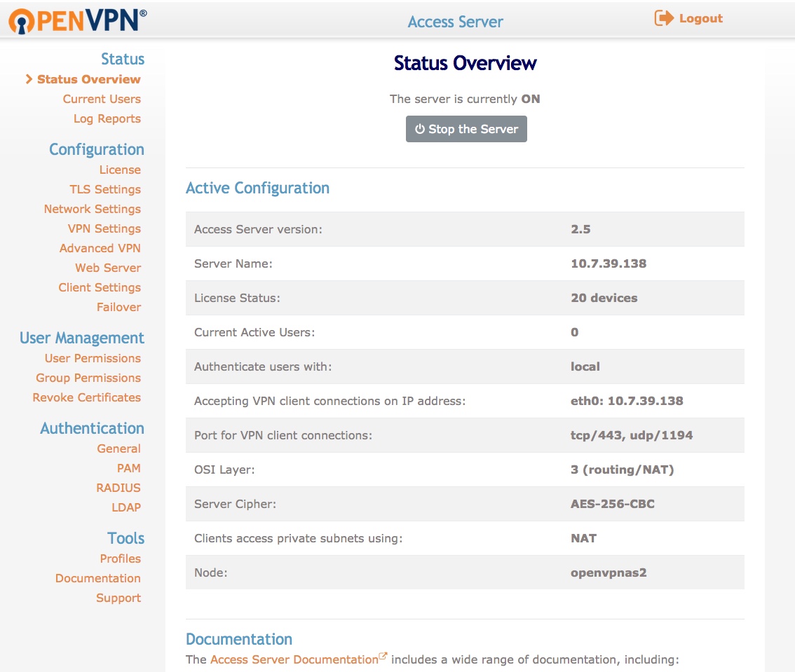Open the LDAP authentication settings

point(126,507)
